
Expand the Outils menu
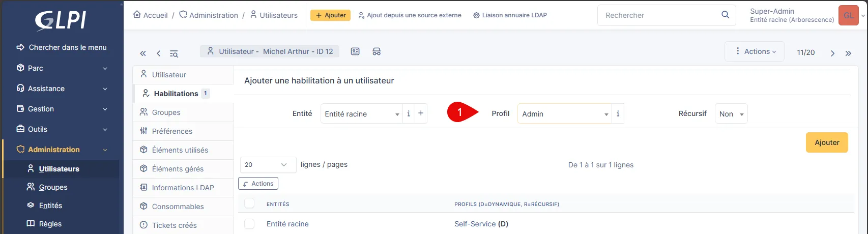point(62,129)
